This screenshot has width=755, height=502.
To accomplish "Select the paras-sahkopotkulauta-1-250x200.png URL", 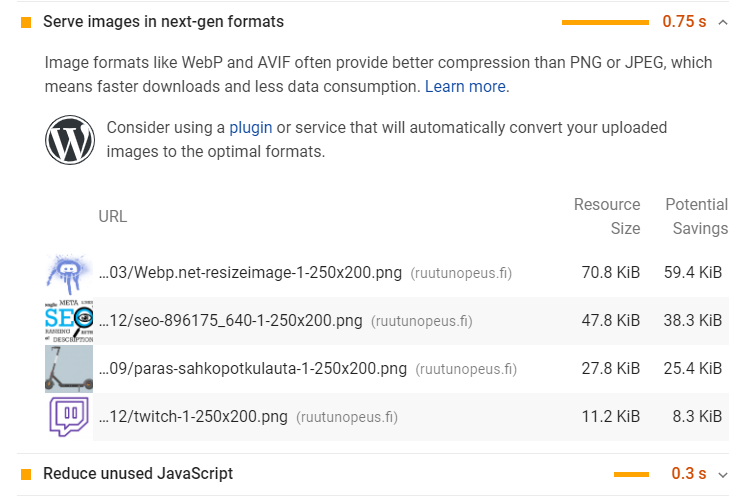I will 253,369.
